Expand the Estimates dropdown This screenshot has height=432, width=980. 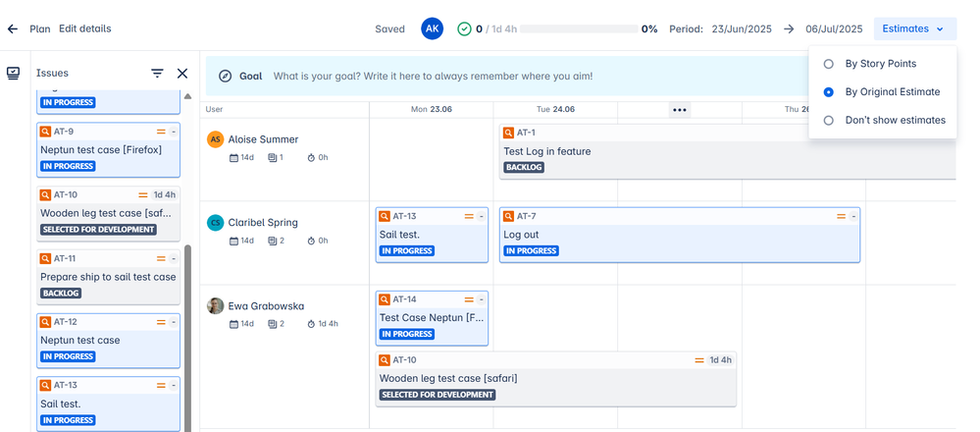pyautogui.click(x=913, y=28)
